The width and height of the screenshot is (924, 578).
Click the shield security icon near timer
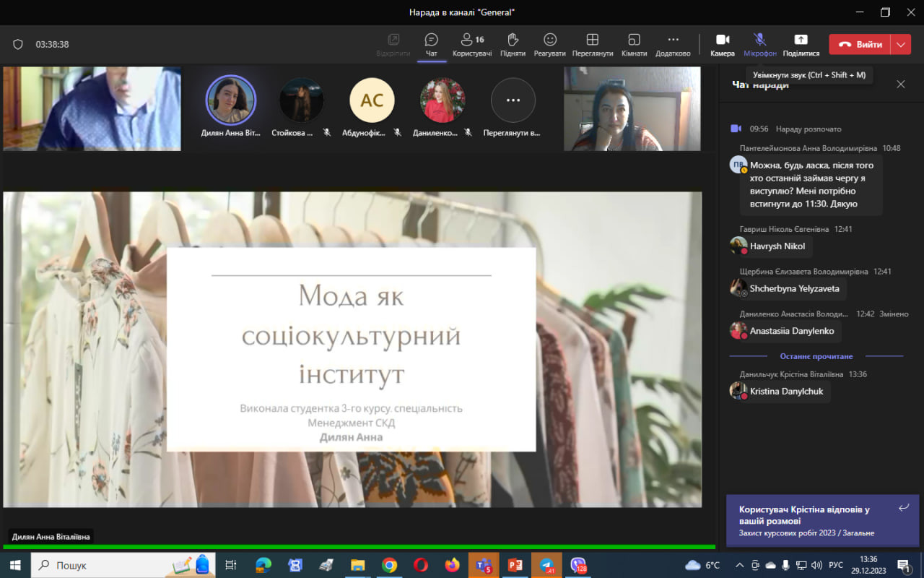[x=18, y=44]
